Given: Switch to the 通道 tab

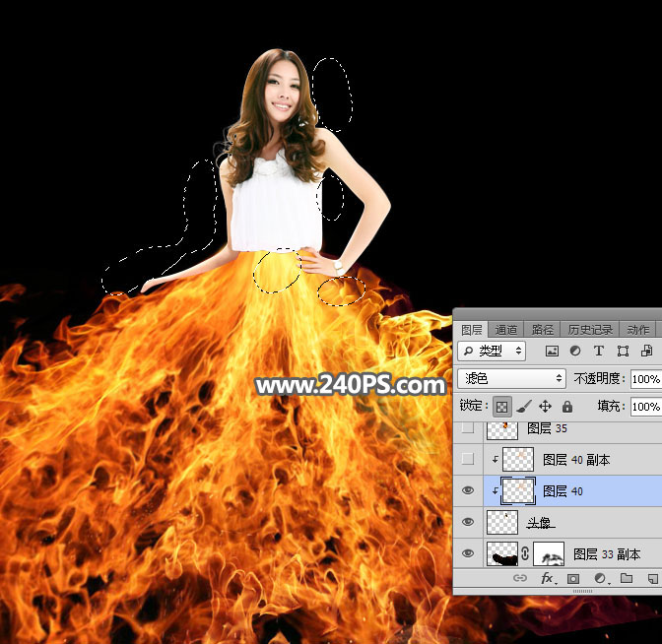Looking at the screenshot, I should (505, 330).
